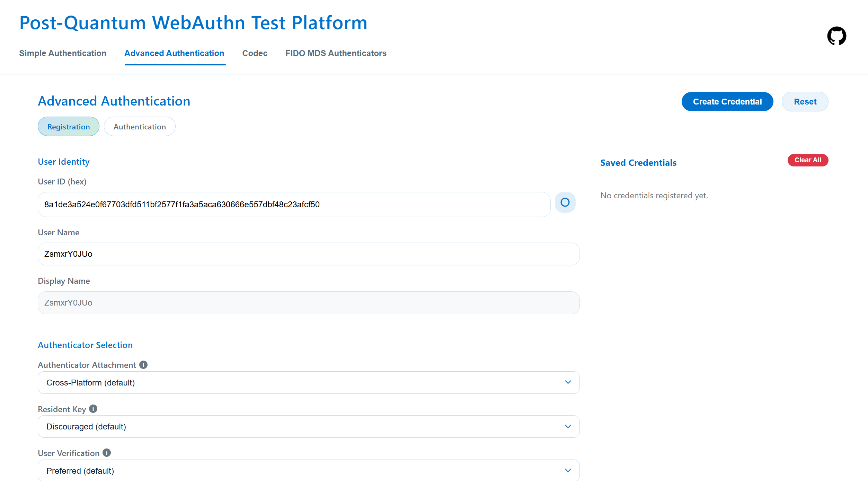Switch to Simple Authentication tab

pyautogui.click(x=63, y=53)
